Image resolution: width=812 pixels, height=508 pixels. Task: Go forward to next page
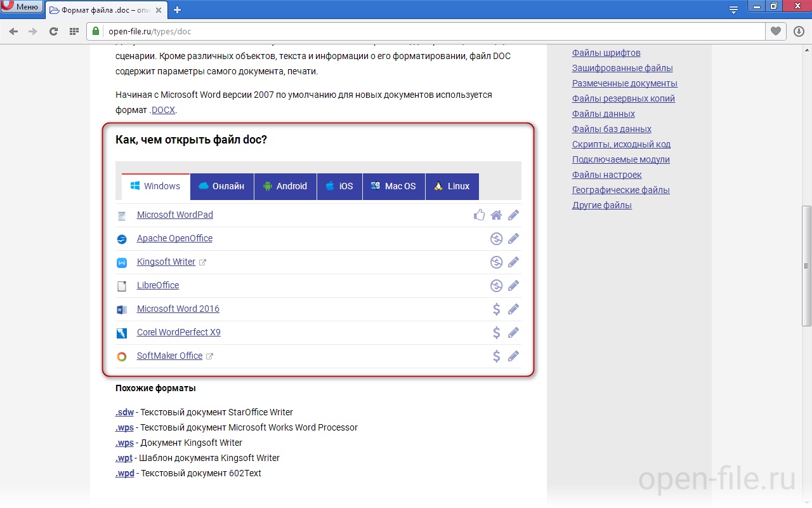pos(33,31)
